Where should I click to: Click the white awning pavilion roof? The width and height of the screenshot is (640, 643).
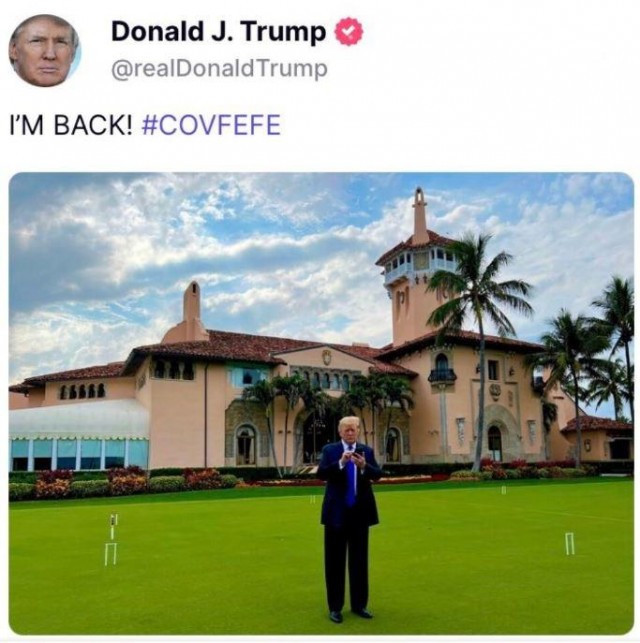click(x=78, y=418)
